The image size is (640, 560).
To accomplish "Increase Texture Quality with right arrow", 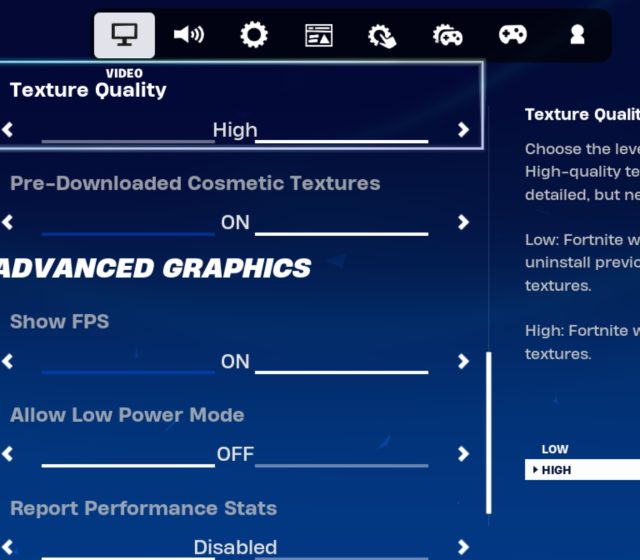I will 462,130.
